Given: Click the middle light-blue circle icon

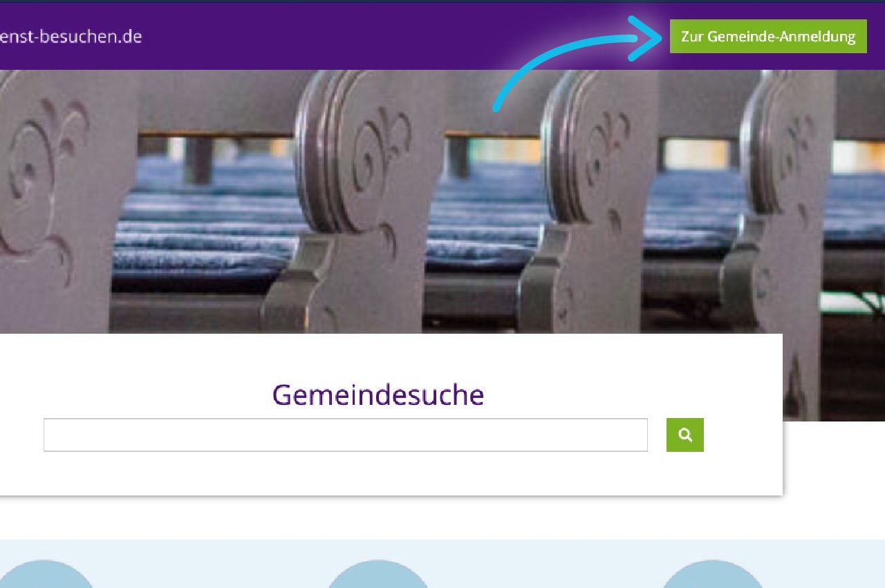Looking at the screenshot, I should [378, 574].
